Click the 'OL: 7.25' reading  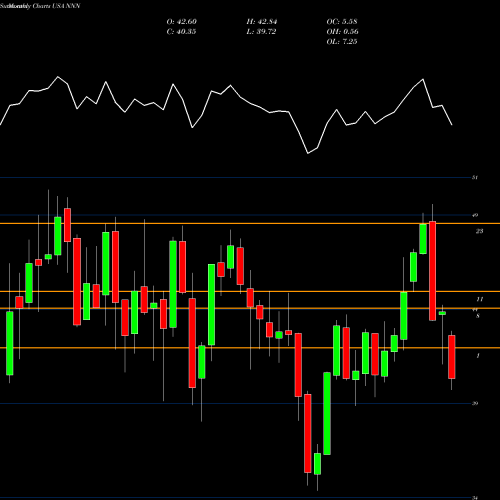[342, 42]
